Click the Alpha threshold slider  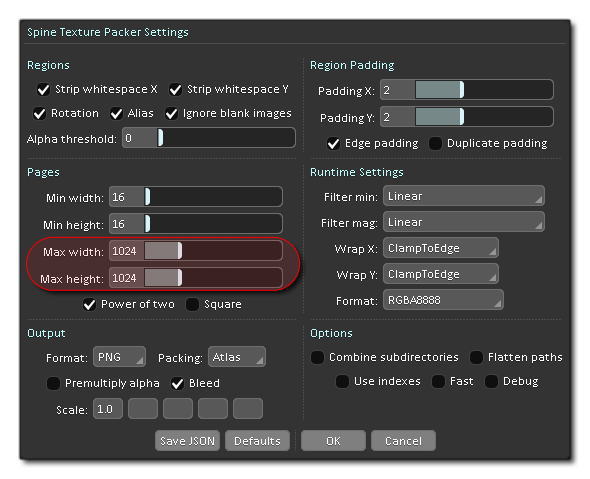226,138
